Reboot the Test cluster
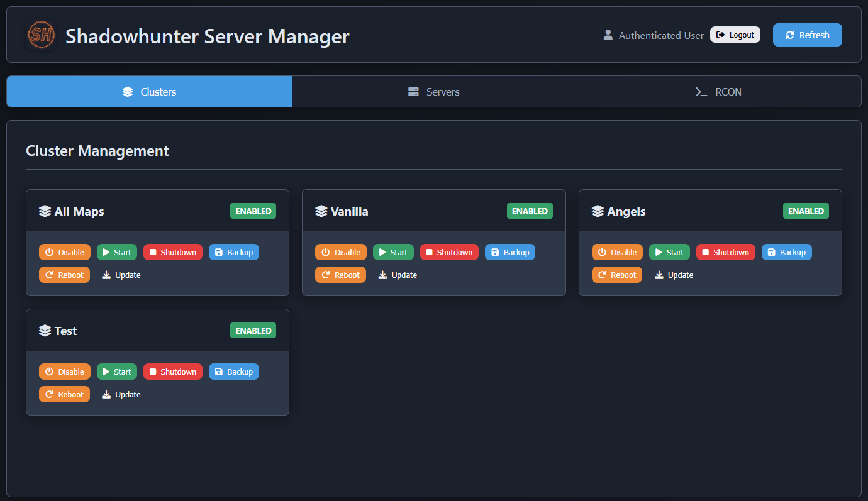The width and height of the screenshot is (868, 501). tap(64, 394)
